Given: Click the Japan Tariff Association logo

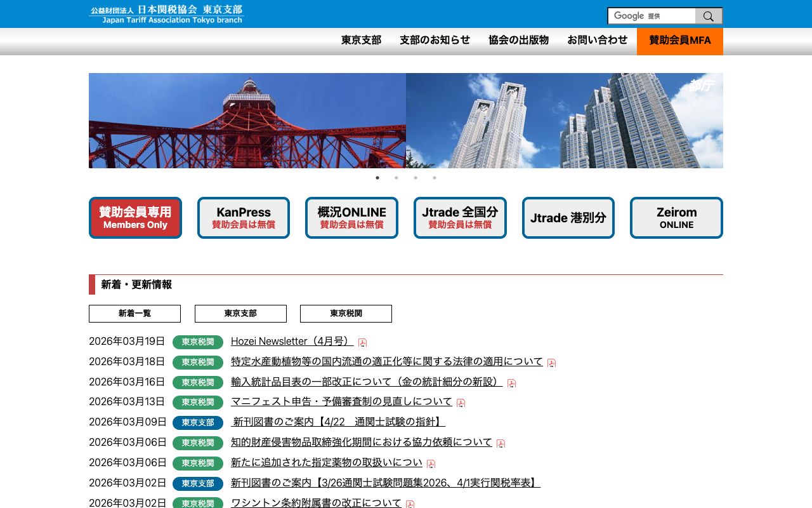Looking at the screenshot, I should 166,13.
